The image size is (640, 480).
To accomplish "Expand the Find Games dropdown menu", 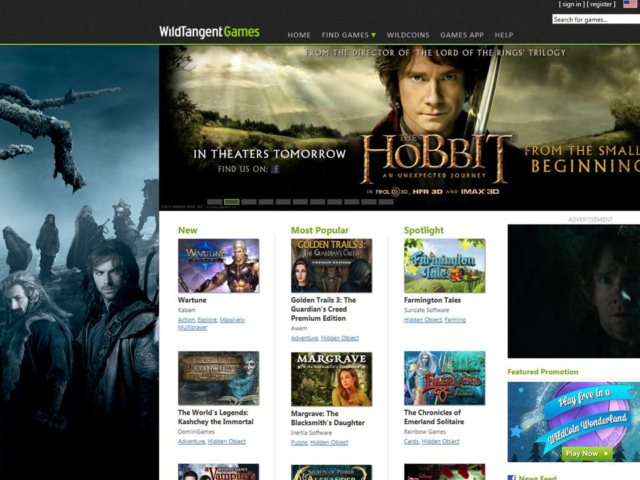I will 349,35.
